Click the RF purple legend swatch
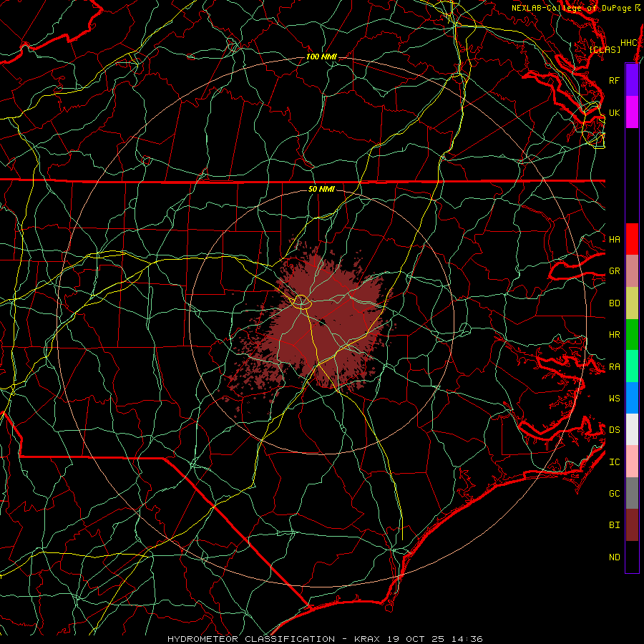Viewport: 644px width, 644px height. pyautogui.click(x=632, y=80)
